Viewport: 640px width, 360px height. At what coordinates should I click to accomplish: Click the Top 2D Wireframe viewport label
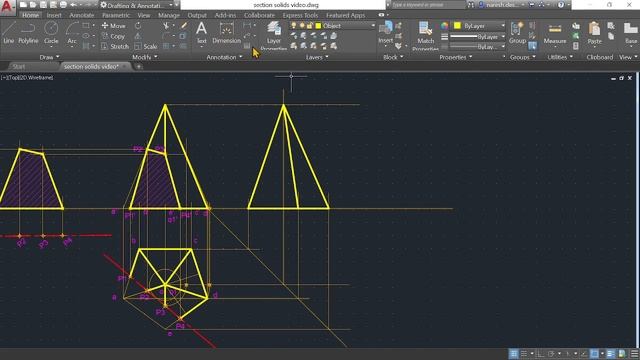point(27,78)
